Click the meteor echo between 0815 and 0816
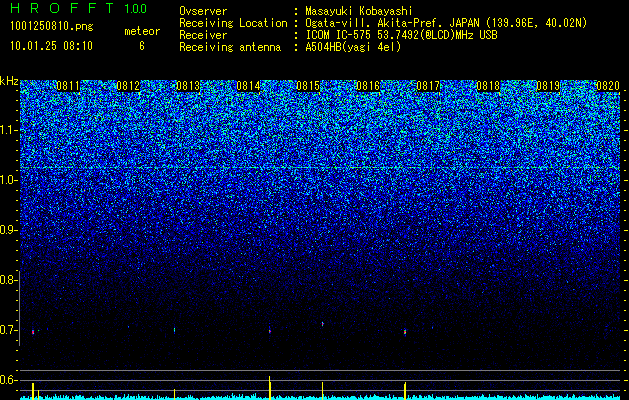This screenshot has width=629, height=400. [323, 323]
